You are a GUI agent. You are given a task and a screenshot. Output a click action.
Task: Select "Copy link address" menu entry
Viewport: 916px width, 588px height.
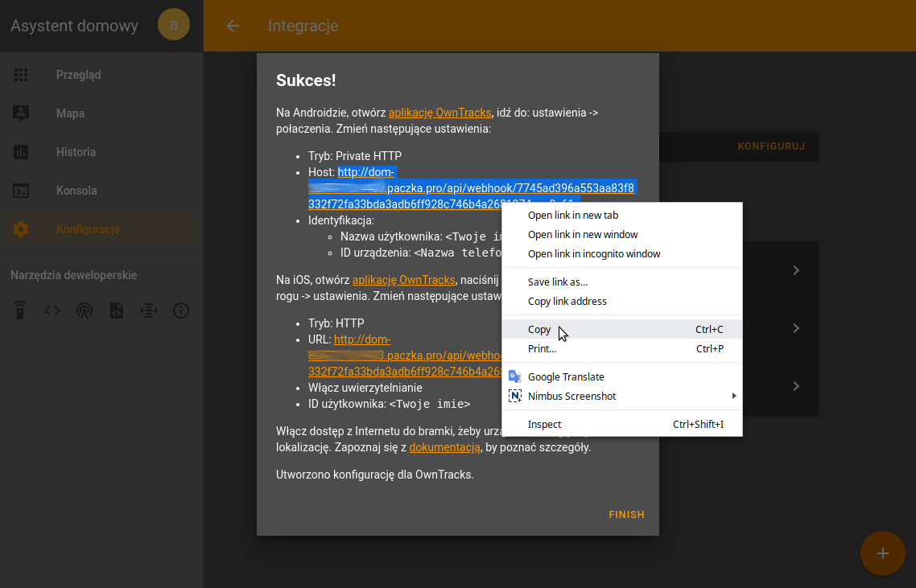622,302
